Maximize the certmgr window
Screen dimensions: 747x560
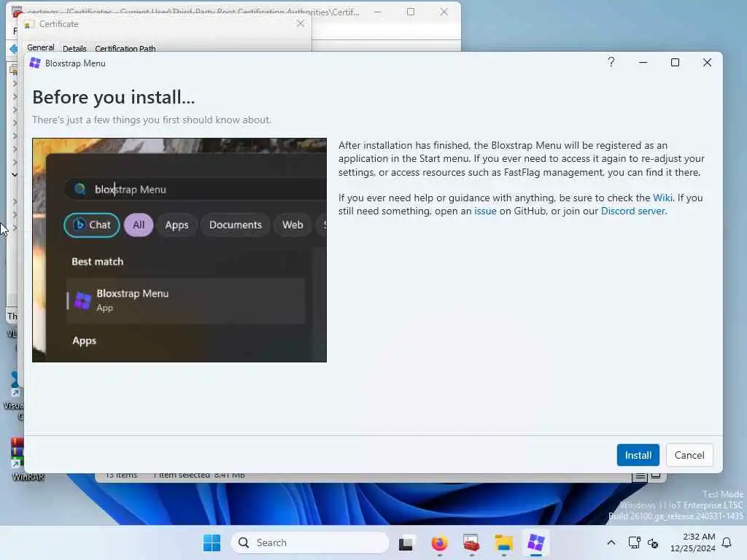(x=411, y=12)
